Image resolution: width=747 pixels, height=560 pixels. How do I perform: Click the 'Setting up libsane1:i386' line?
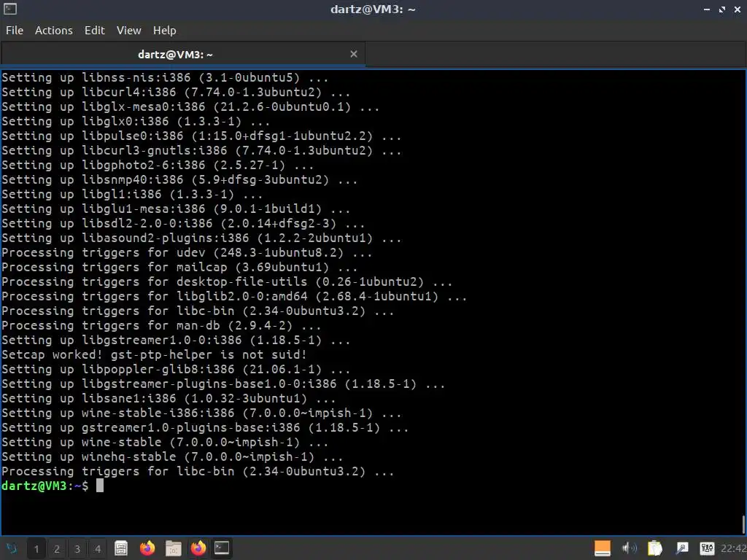(x=169, y=398)
